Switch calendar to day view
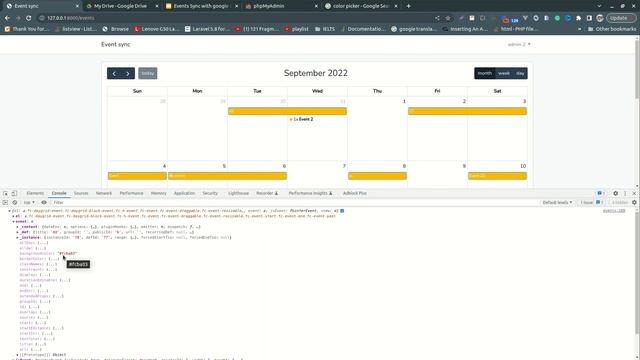Image resolution: width=640 pixels, height=360 pixels. (x=520, y=73)
